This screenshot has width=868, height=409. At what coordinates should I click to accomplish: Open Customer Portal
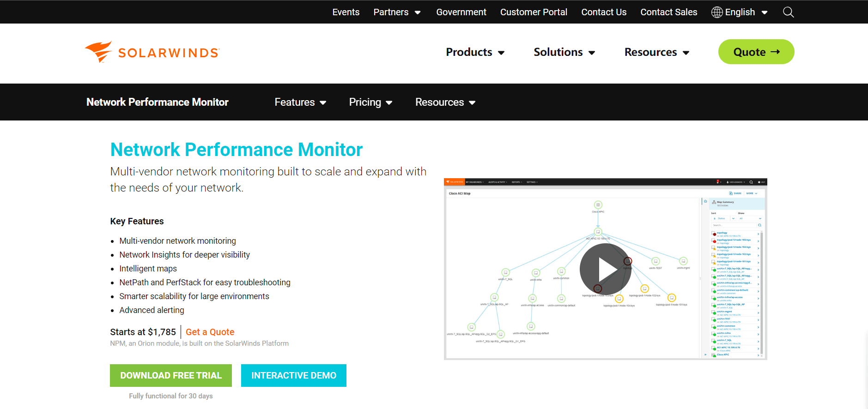pyautogui.click(x=534, y=12)
